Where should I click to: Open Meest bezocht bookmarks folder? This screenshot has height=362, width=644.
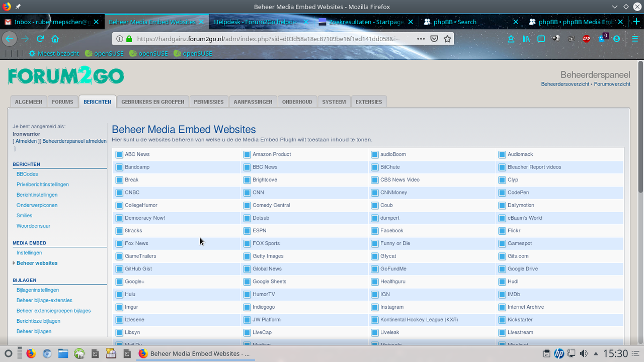pos(54,53)
